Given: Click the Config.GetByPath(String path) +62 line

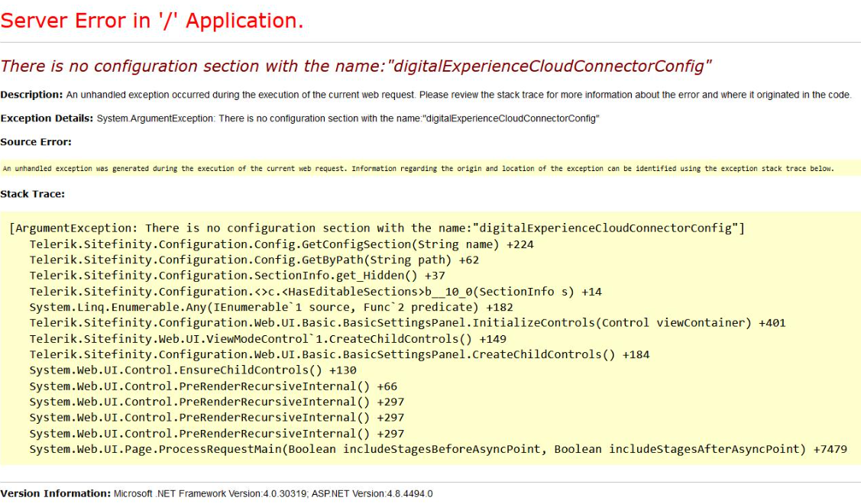Looking at the screenshot, I should 254,260.
